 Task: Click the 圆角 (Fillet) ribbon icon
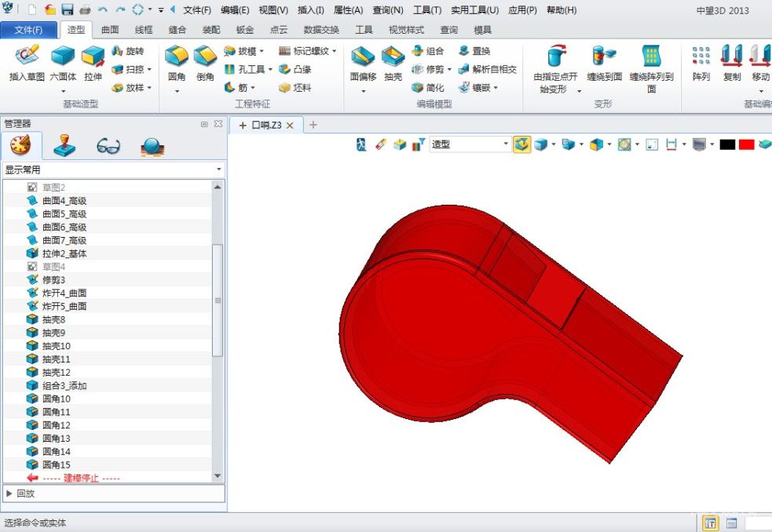[x=177, y=64]
